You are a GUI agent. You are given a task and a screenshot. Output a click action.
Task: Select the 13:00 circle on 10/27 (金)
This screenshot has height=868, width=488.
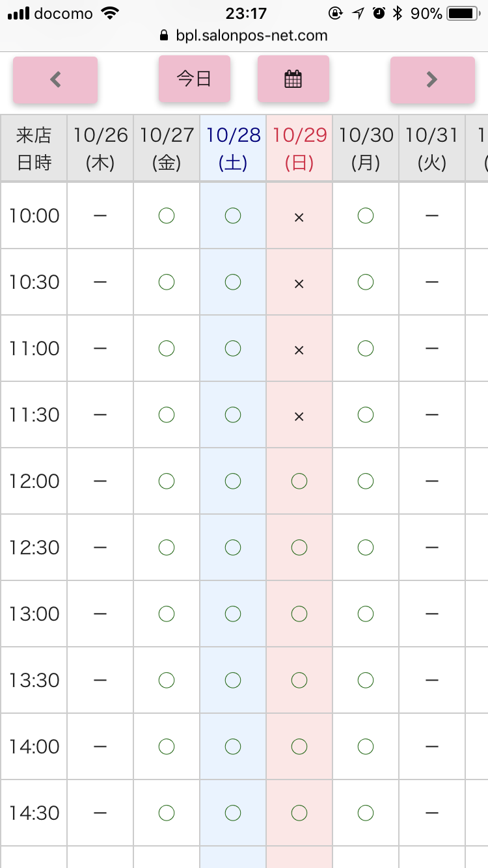click(167, 614)
